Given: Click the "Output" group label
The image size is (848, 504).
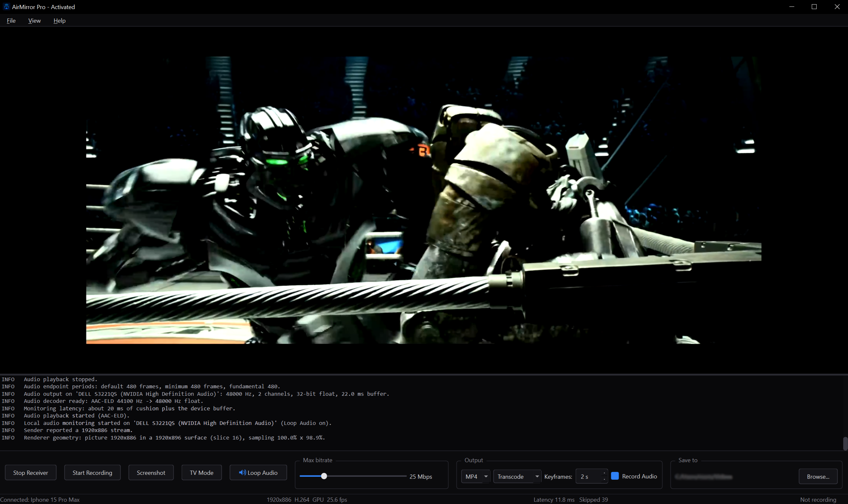Looking at the screenshot, I should (473, 460).
